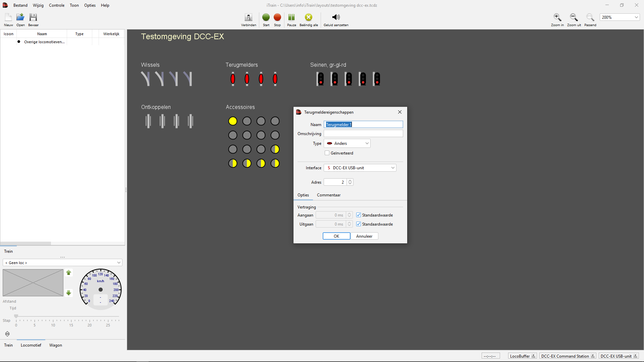Click the Omschrijving input field
This screenshot has height=362, width=644.
coord(363,134)
